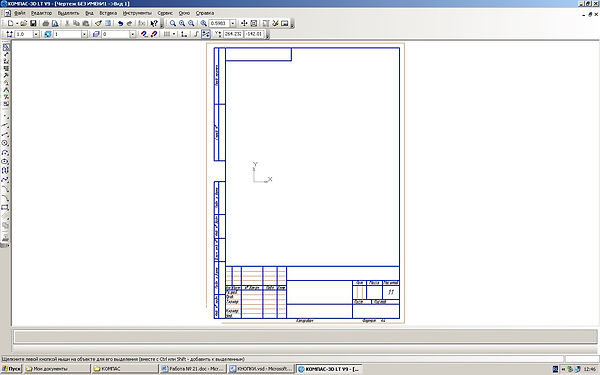Open the Вставка menu
The image size is (600, 375).
[x=108, y=13]
